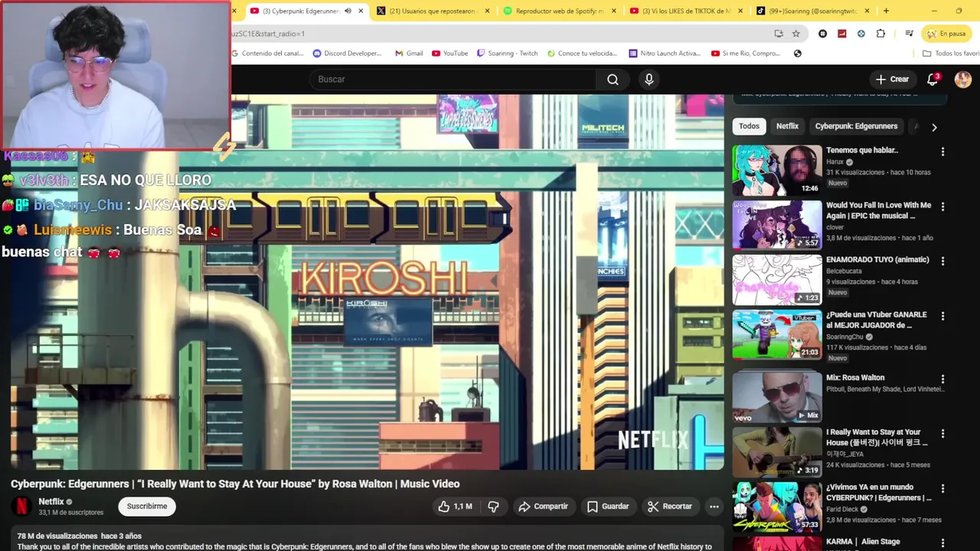Open Discord Developer bookmark
This screenshot has height=551, width=980.
(x=347, y=54)
